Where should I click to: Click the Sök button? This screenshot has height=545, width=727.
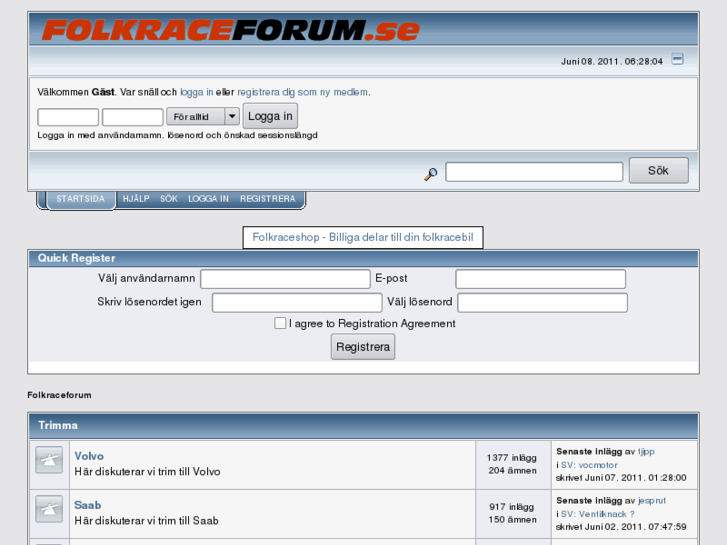point(658,171)
